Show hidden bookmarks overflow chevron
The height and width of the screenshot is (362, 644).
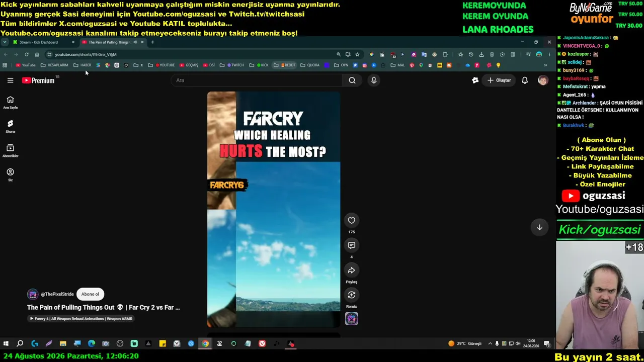[545, 65]
